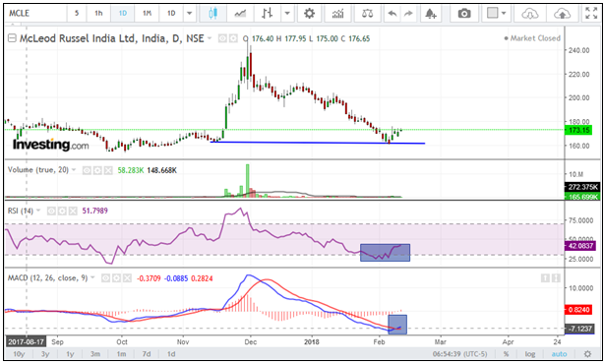
Task: Expand the MACD (12, 26, close, 9) dropdown
Action: pos(92,277)
